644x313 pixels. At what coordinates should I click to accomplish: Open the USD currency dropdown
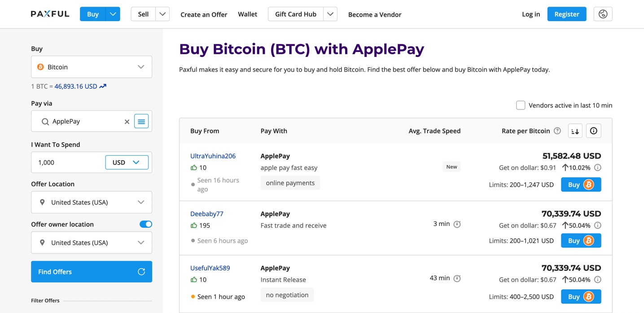click(127, 162)
